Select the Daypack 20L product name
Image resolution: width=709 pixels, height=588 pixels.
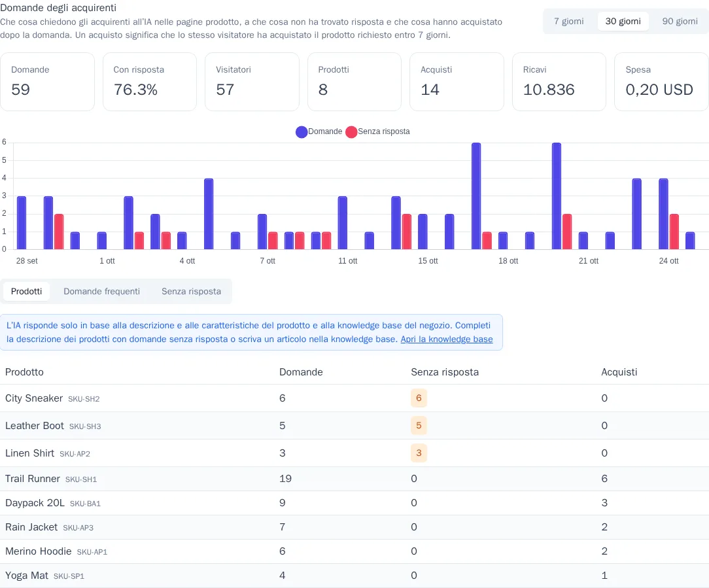35,503
